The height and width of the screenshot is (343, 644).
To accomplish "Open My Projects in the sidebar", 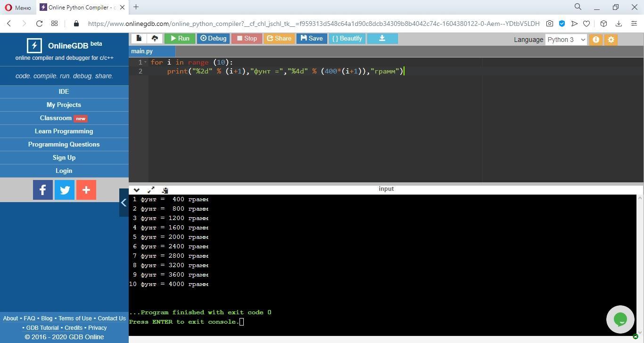I will click(64, 105).
